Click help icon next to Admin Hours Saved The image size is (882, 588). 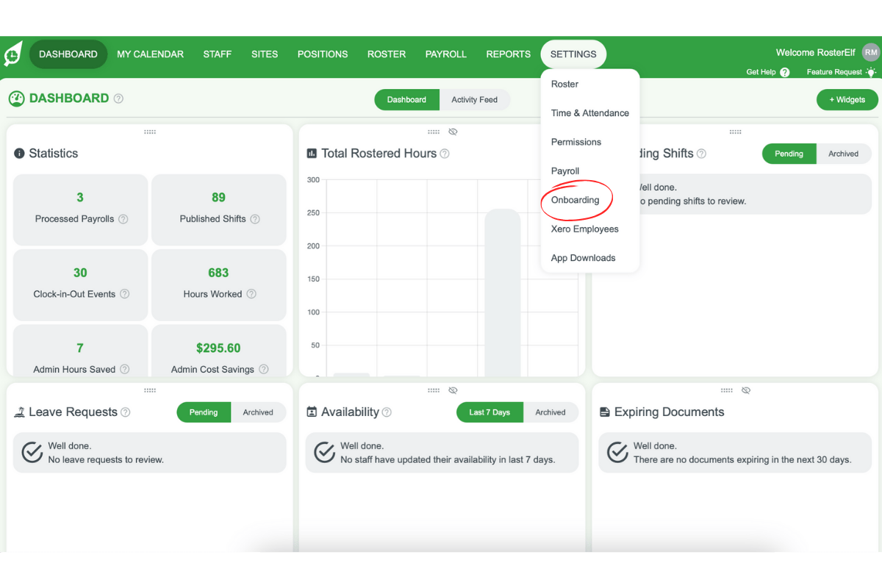124,369
